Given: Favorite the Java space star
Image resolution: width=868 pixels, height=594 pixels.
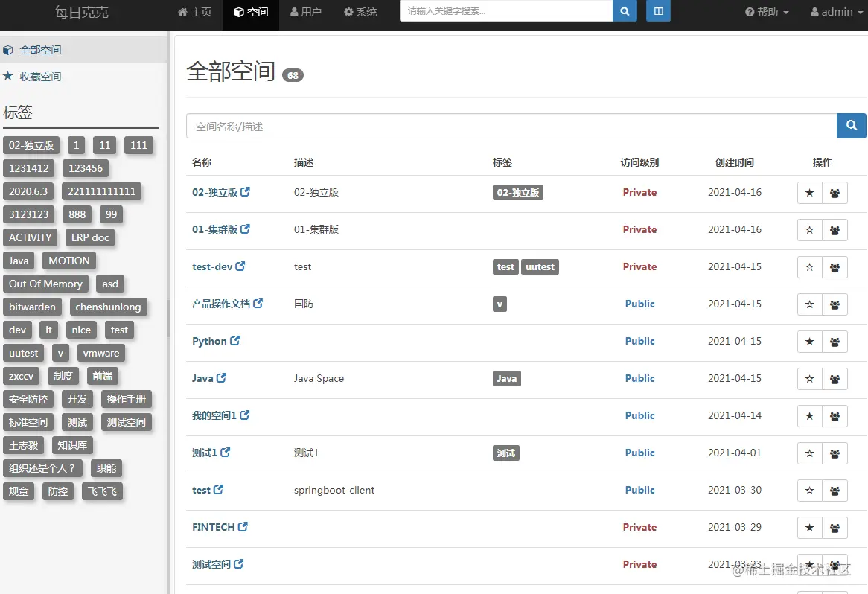Looking at the screenshot, I should (810, 379).
